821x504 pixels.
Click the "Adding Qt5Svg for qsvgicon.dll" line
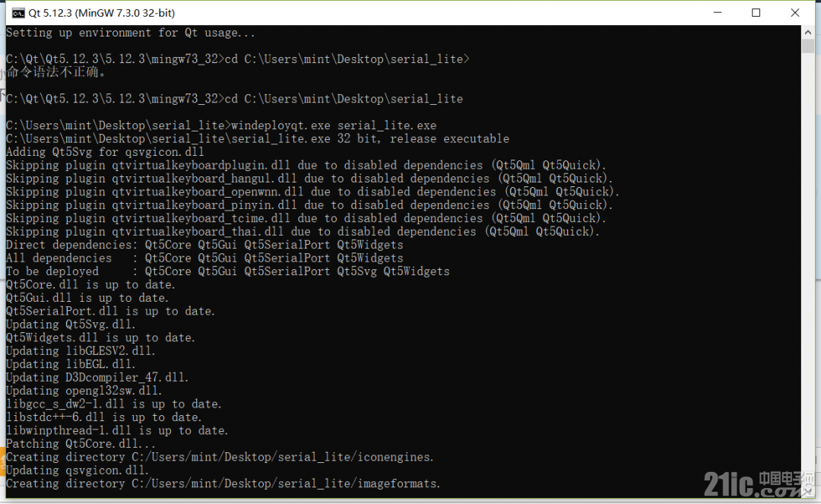pyautogui.click(x=105, y=152)
